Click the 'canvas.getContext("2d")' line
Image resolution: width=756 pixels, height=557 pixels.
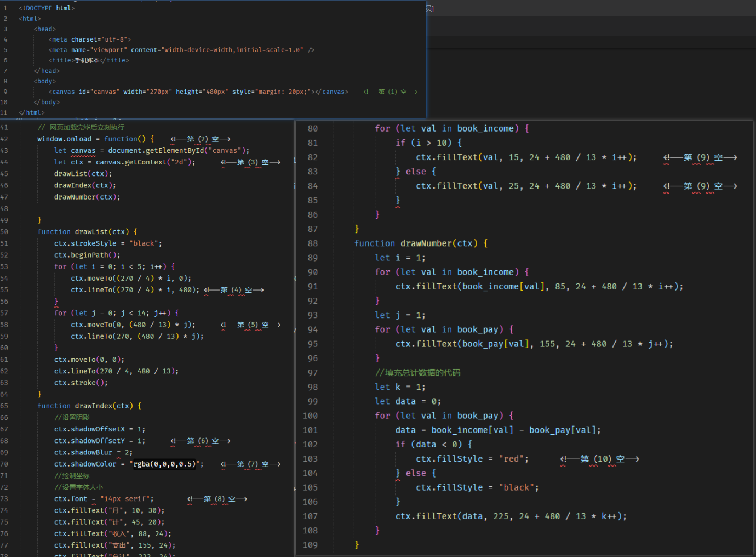pos(125,162)
